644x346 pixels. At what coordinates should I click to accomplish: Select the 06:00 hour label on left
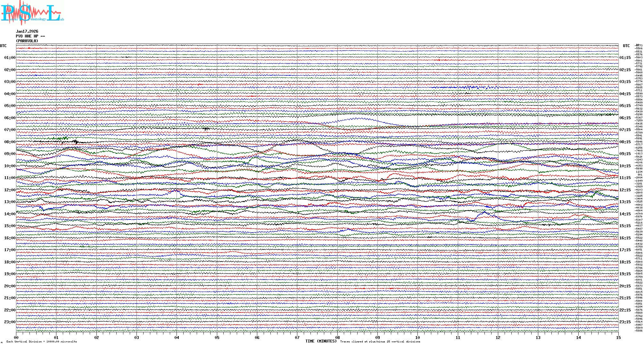coord(10,118)
